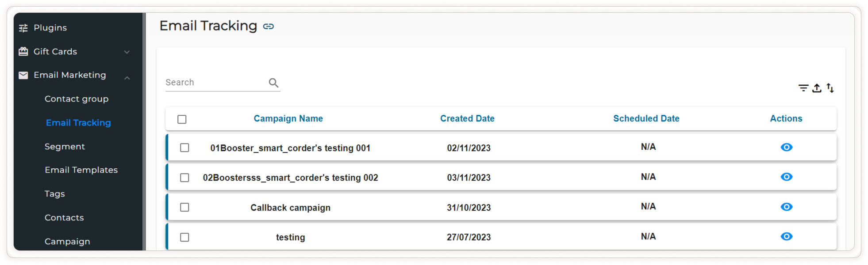The width and height of the screenshot is (868, 265).
Task: View the 01Booster campaign via eye icon
Action: pyautogui.click(x=786, y=147)
